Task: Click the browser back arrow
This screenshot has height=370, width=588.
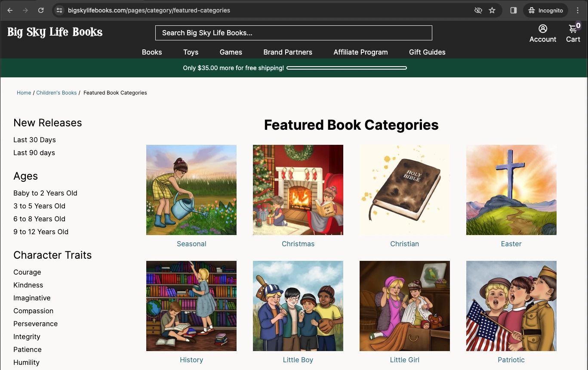Action: coord(10,10)
